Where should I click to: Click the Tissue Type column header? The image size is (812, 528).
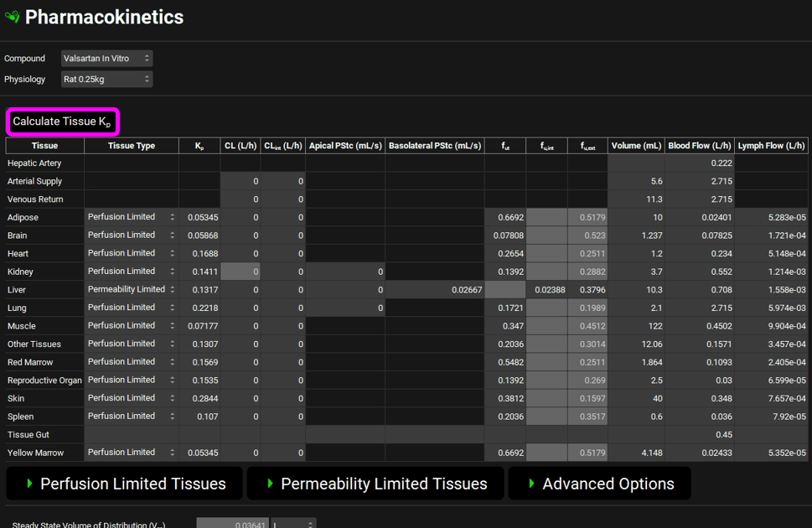tap(131, 146)
